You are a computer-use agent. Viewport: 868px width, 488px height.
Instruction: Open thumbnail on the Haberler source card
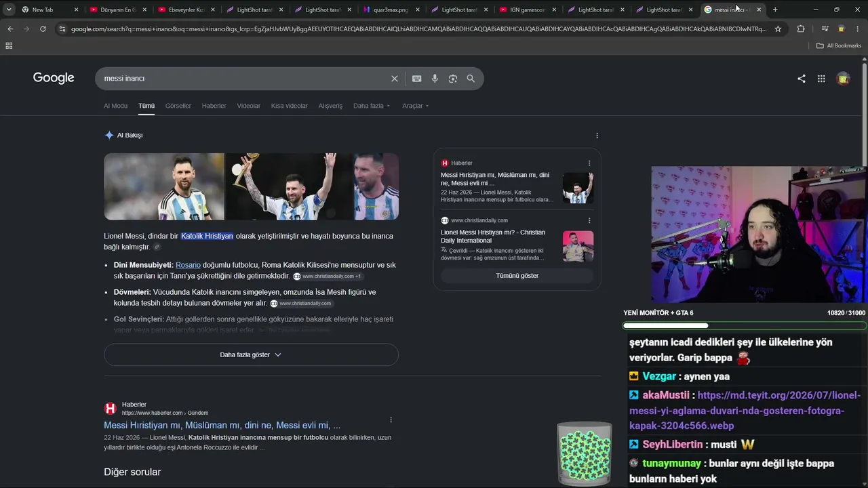[578, 188]
